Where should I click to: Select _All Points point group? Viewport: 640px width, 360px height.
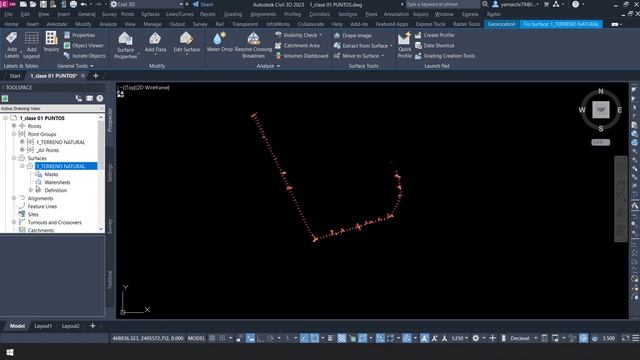pyautogui.click(x=48, y=150)
